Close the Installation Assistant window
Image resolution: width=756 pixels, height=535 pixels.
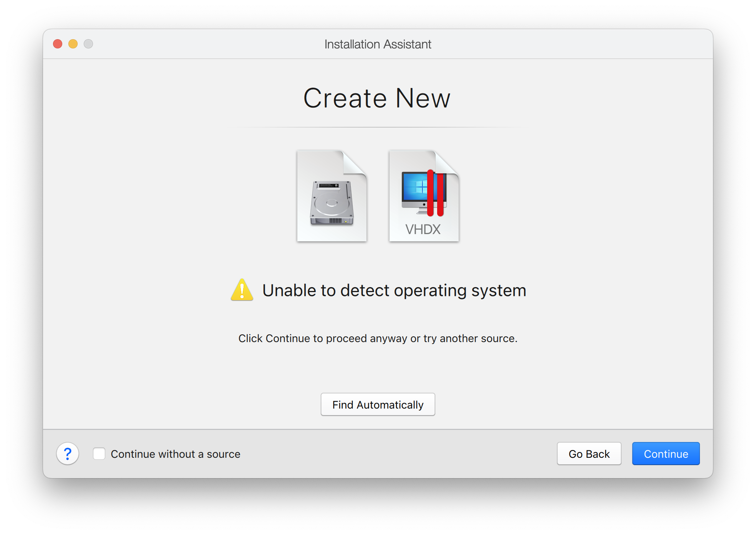click(58, 44)
